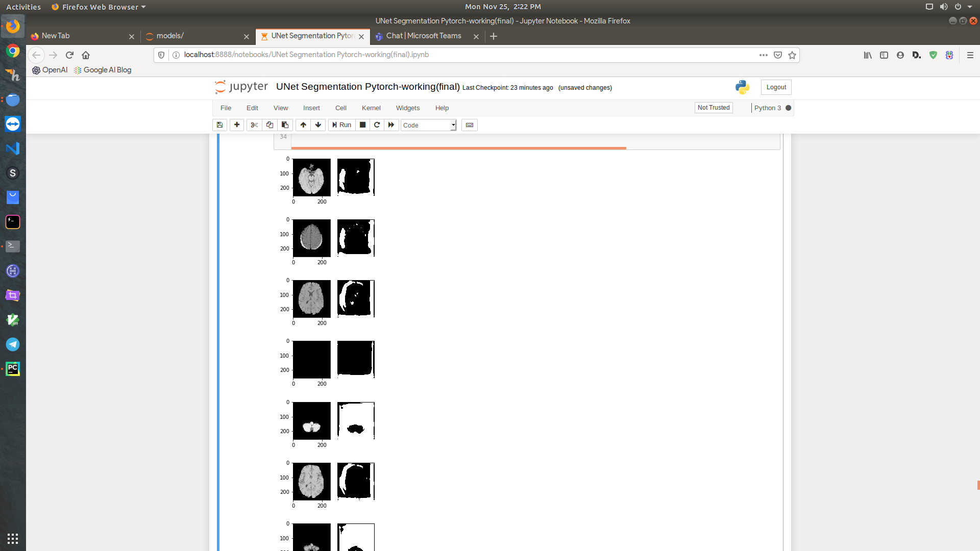Open the OpenAI bookmark
980x551 pixels.
(50, 70)
